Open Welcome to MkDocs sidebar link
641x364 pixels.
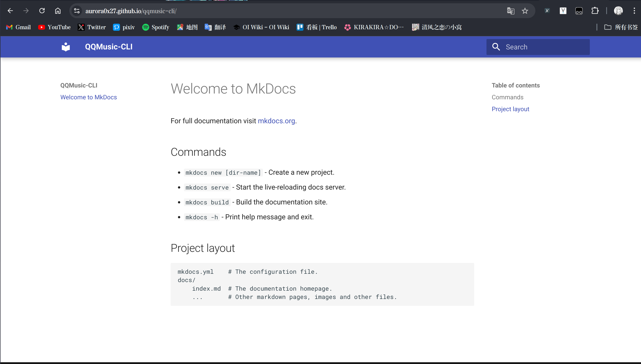point(88,97)
